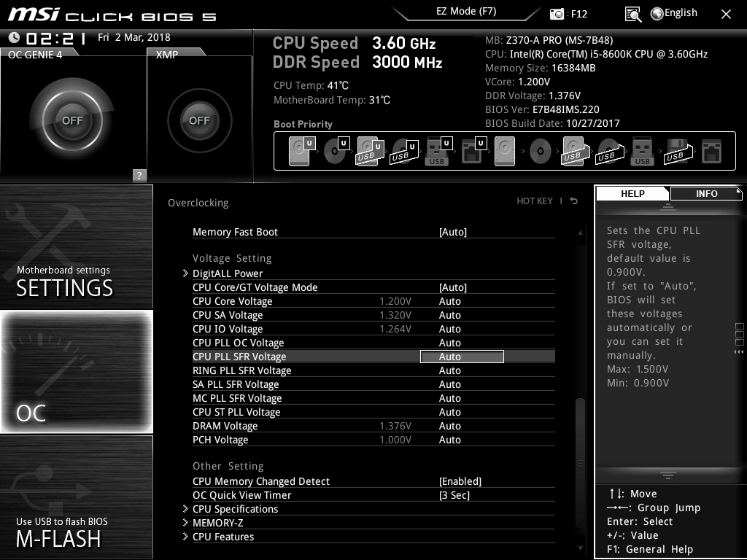
Task: Switch to EZ Mode (F7)
Action: (x=466, y=12)
